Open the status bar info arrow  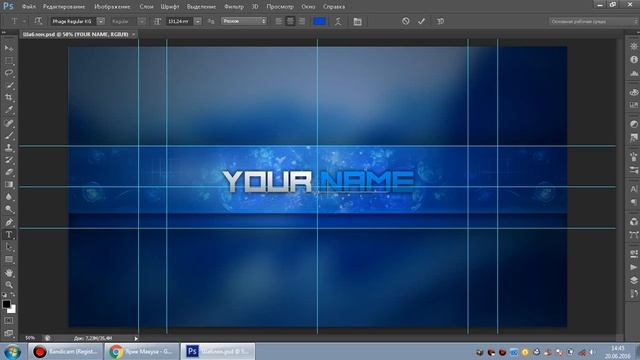coord(136,338)
